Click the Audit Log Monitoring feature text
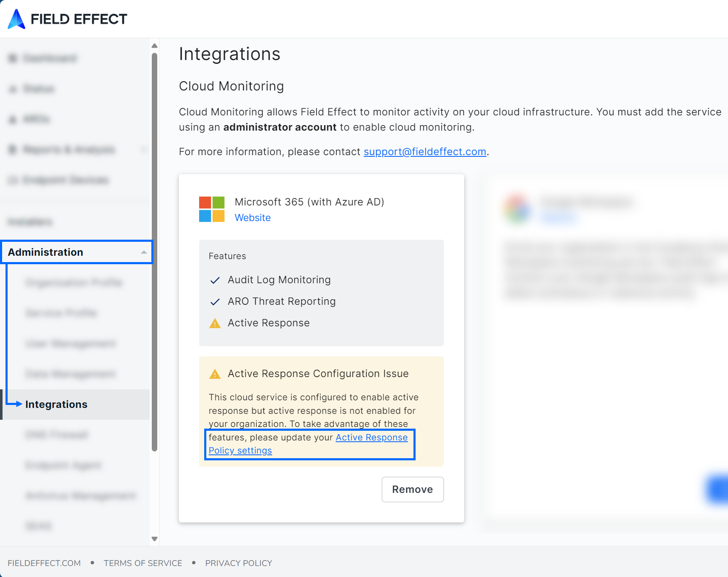The width and height of the screenshot is (728, 577). point(279,280)
